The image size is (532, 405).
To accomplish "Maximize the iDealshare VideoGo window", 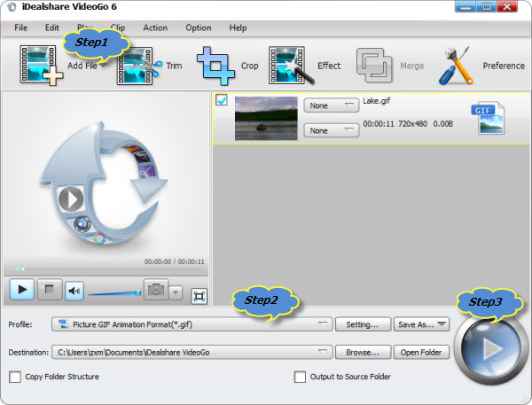I will click(486, 7).
